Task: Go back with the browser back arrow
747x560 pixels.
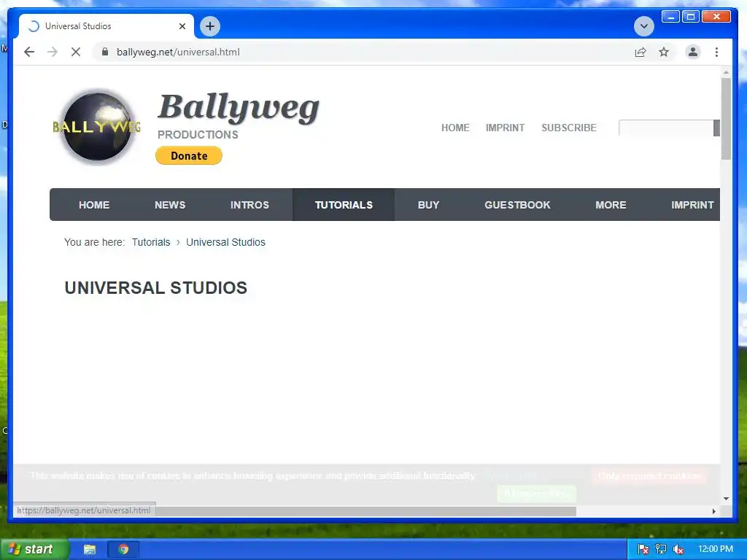Action: pyautogui.click(x=29, y=52)
